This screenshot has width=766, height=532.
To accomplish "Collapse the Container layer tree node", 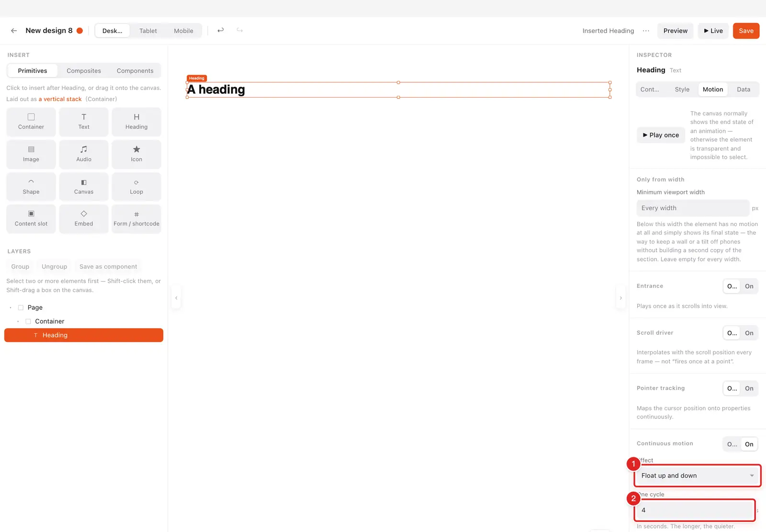I will [x=18, y=321].
